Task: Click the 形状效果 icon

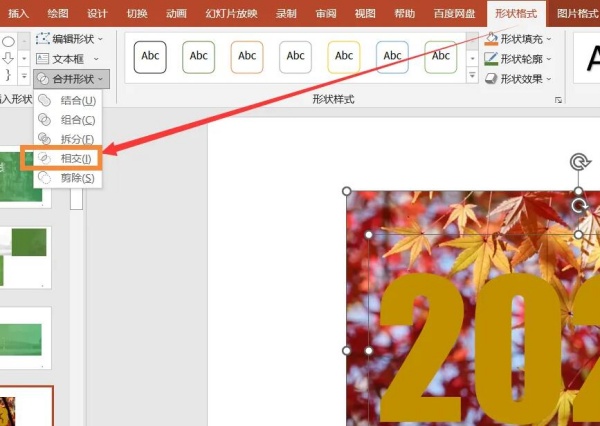Action: [491, 79]
